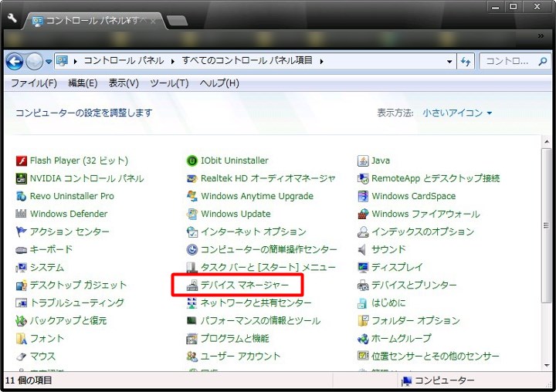
Task: Click コンピューターの簡単操作センター icon
Action: click(x=192, y=250)
